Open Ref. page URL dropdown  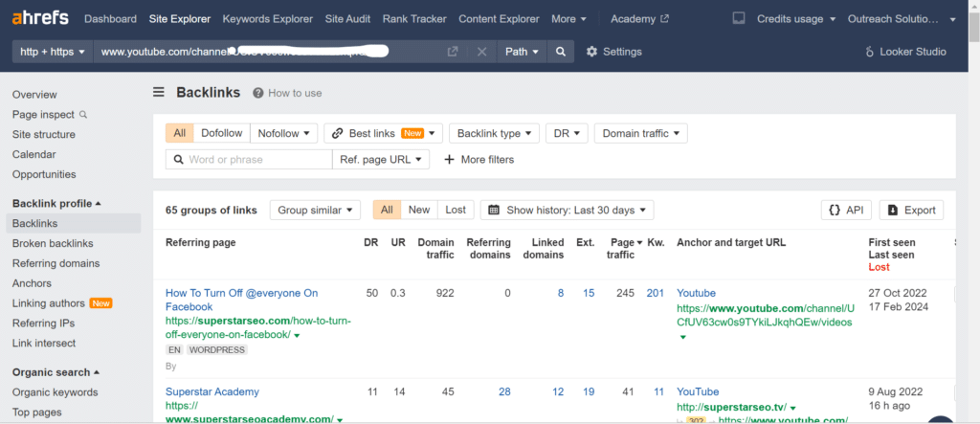381,160
